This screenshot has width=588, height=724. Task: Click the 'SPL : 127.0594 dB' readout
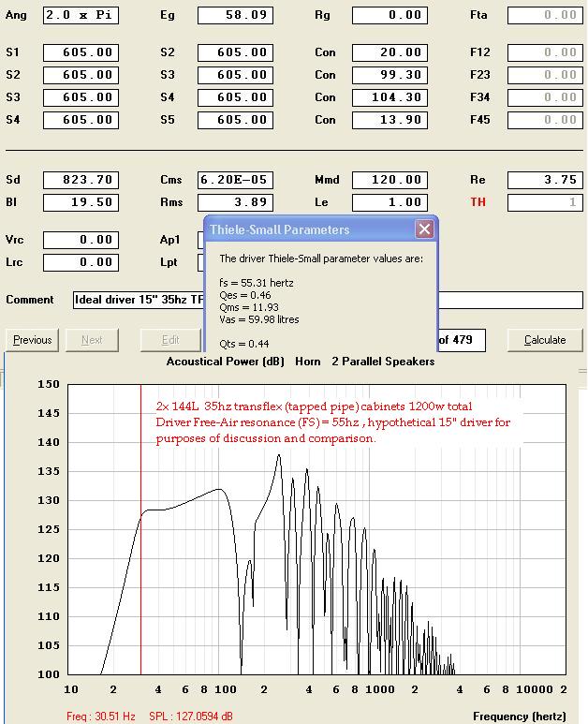point(191,717)
